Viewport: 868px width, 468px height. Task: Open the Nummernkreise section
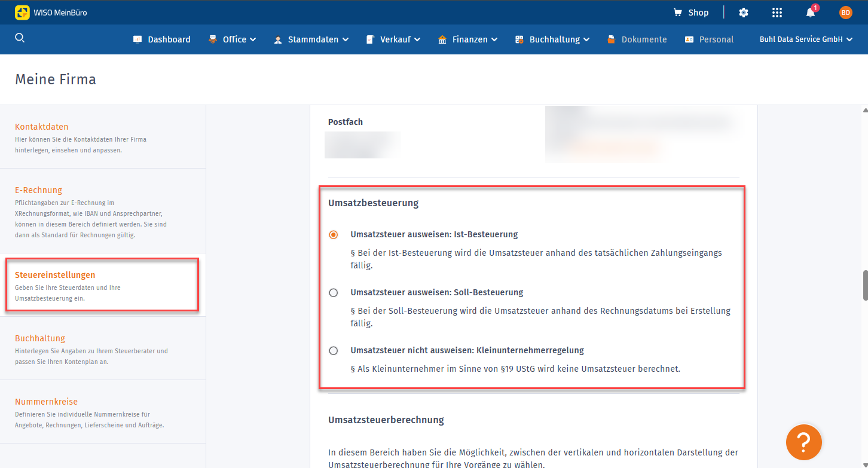pyautogui.click(x=103, y=412)
